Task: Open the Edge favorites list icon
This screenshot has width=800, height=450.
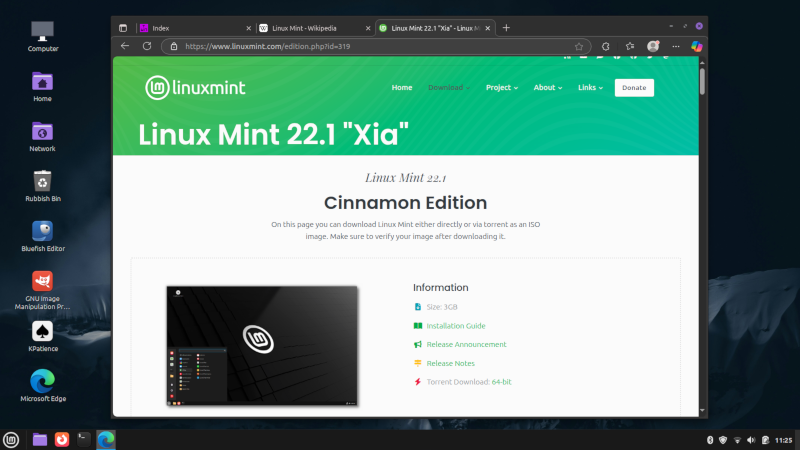Action: 630,46
